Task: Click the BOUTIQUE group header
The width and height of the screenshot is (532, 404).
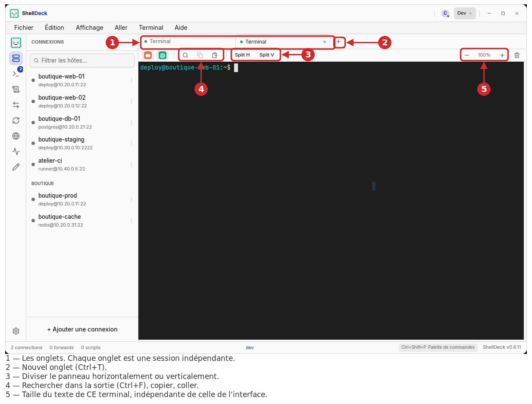Action: click(43, 183)
